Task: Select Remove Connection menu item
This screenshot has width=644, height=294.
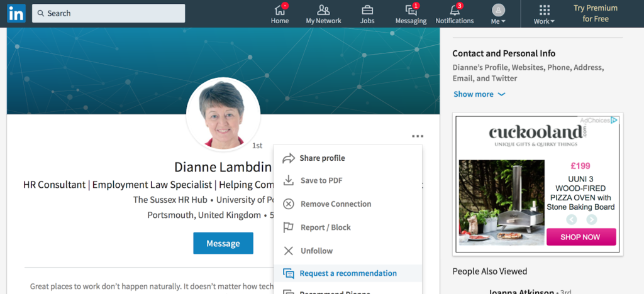Action: (335, 204)
